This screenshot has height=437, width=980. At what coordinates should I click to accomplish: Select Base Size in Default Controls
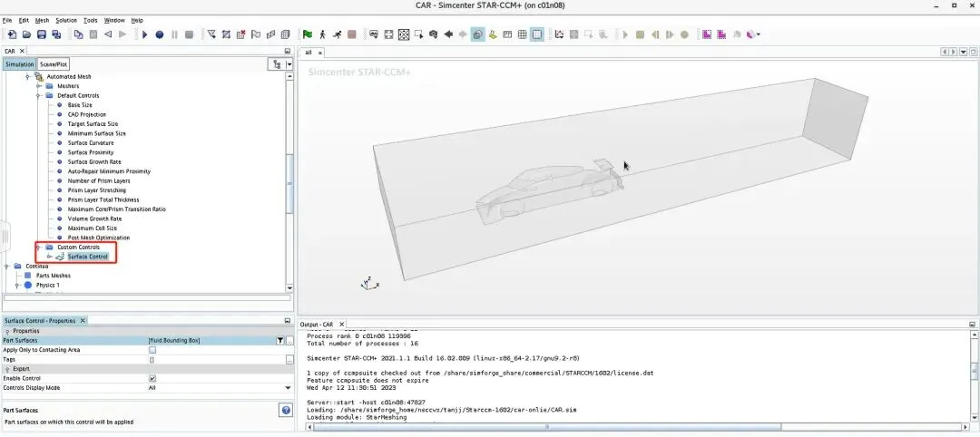pos(79,105)
